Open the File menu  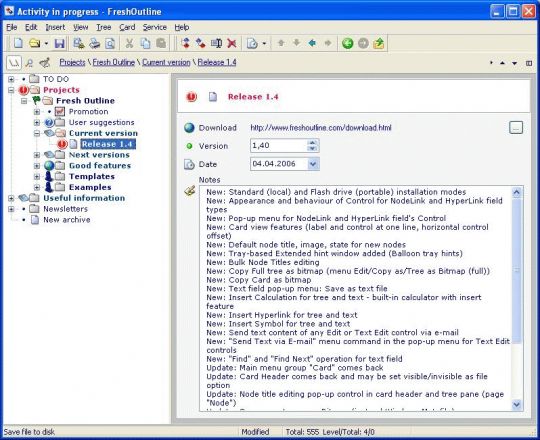(x=12, y=27)
